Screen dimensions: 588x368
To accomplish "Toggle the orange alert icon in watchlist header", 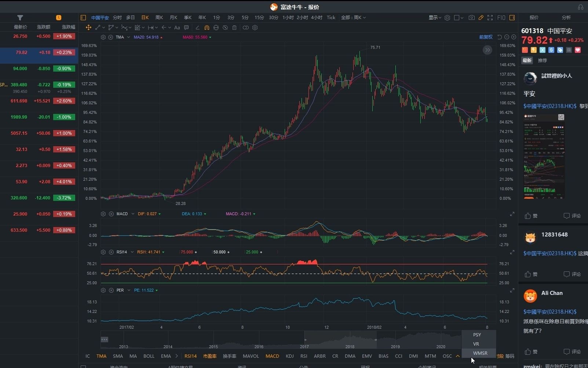I will pyautogui.click(x=59, y=17).
